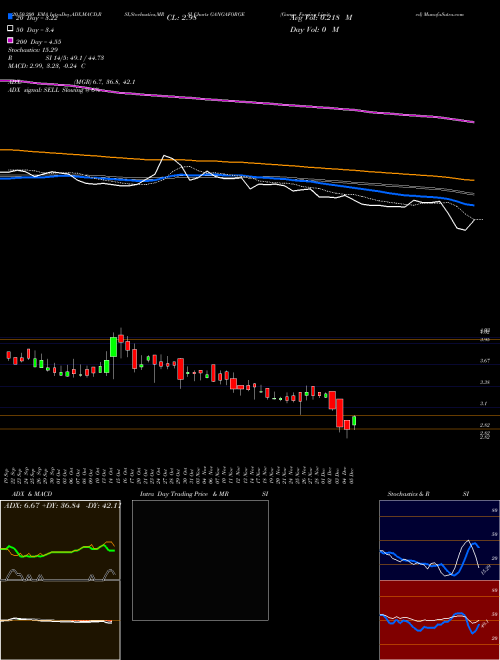Viewport: 500px width, 660px height.
Task: Select the '50 Day = 3.4' legend text
Action: point(35,30)
